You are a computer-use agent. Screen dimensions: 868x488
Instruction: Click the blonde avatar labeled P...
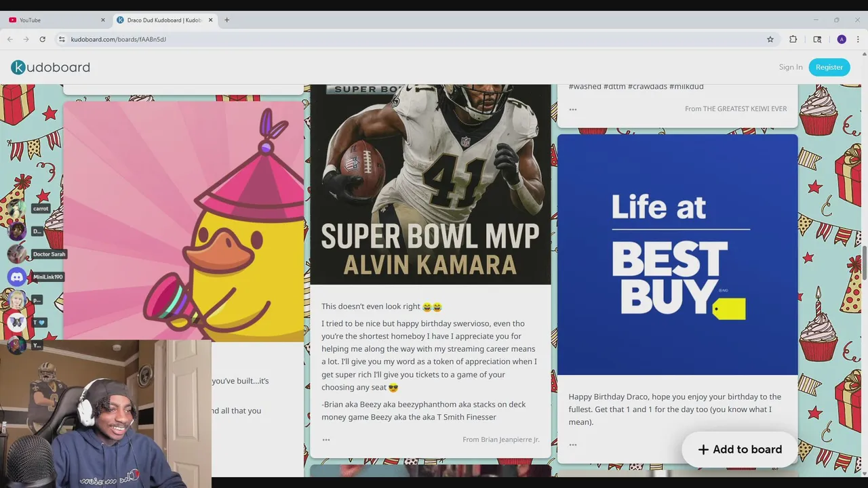(17, 300)
